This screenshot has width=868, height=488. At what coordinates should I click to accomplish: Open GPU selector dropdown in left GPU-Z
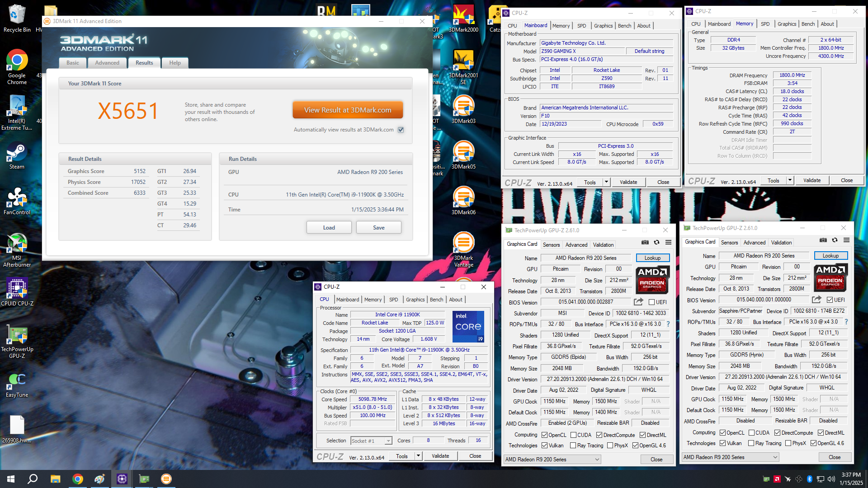click(x=552, y=460)
